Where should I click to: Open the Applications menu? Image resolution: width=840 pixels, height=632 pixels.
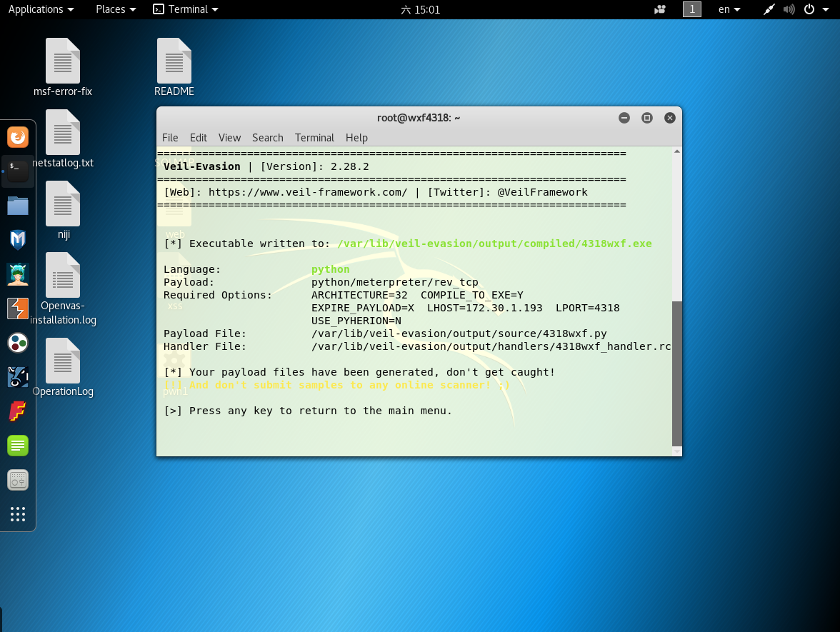41,9
